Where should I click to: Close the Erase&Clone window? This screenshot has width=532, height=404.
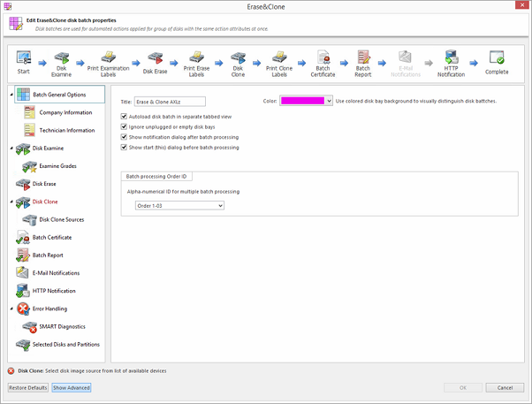(x=522, y=4)
